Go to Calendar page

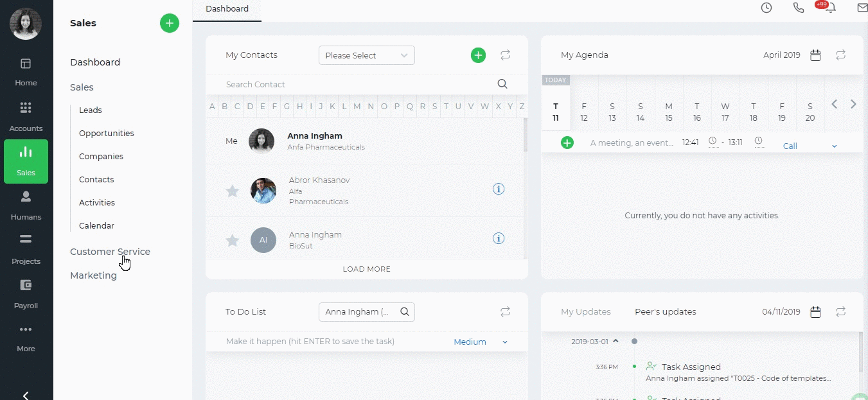tap(96, 226)
